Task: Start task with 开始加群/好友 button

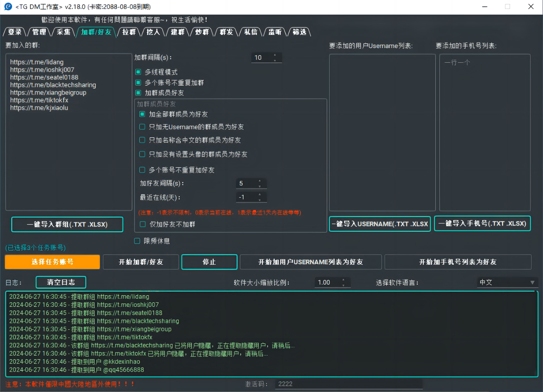Action: [x=141, y=262]
